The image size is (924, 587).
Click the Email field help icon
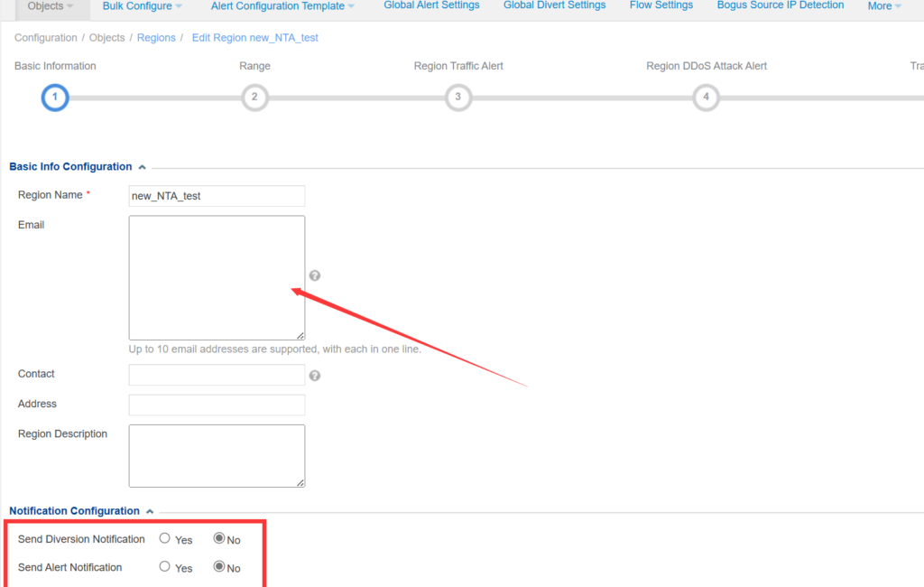314,275
